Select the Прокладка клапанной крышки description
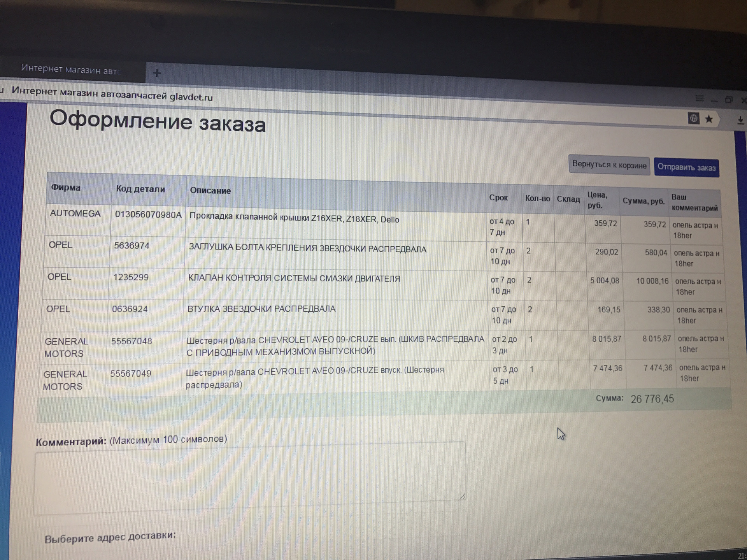The height and width of the screenshot is (560, 747). pos(294,218)
